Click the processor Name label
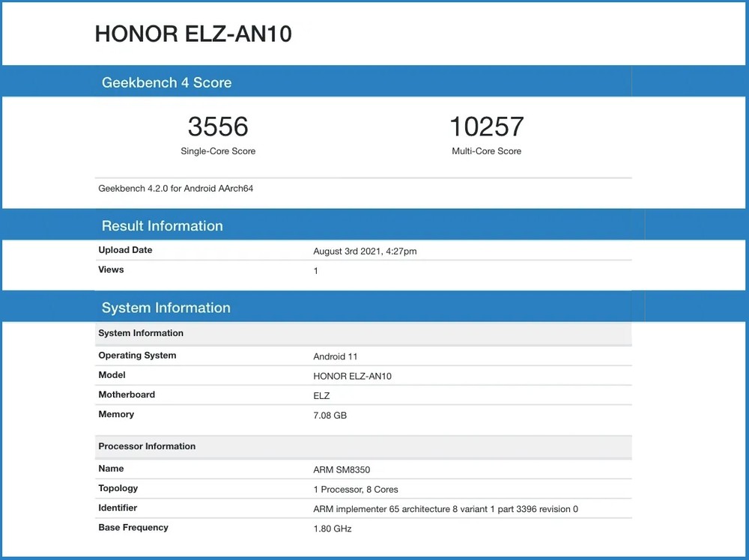 tap(111, 469)
